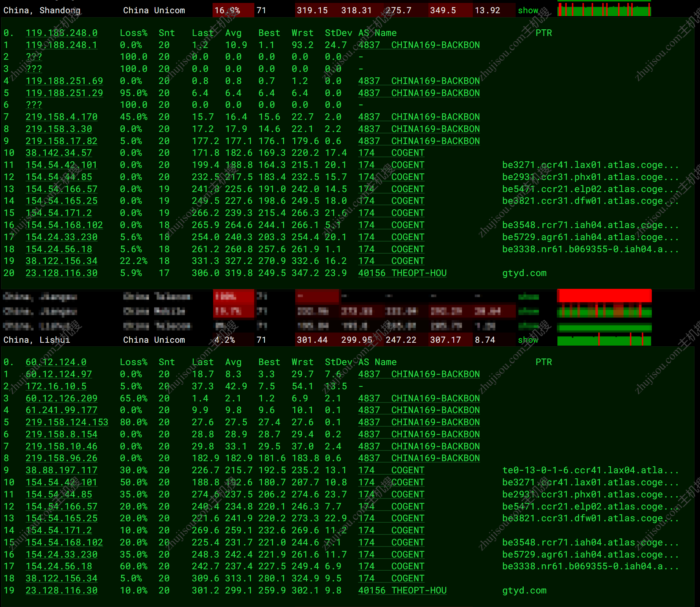Select the 319.15 latency value in Shandong row

click(312, 10)
